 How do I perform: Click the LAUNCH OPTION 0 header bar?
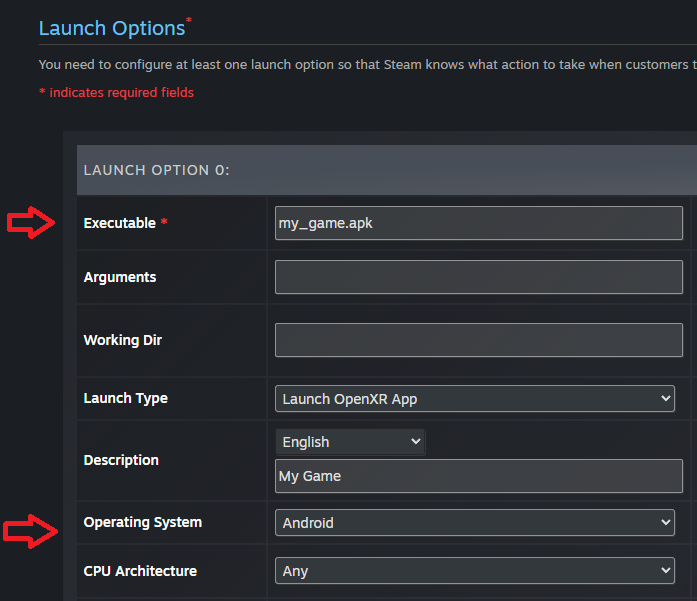pos(387,170)
